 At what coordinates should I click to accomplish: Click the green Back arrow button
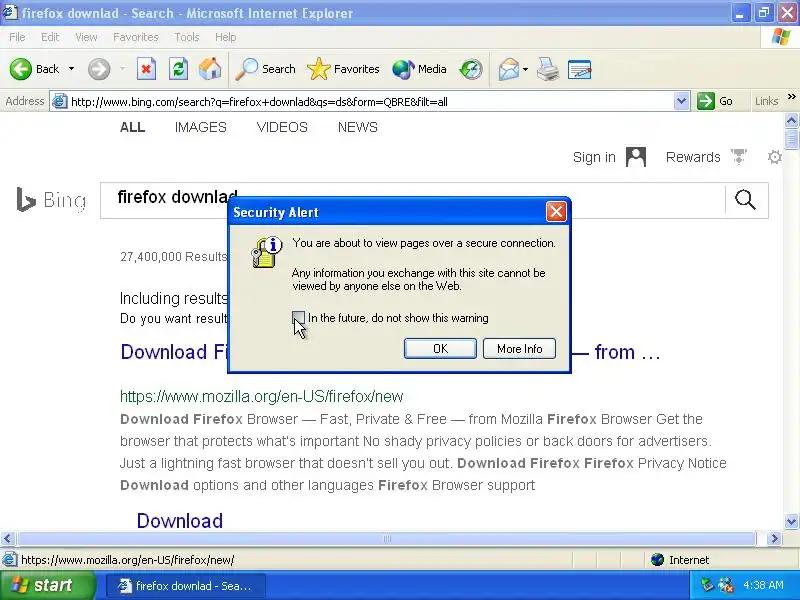pyautogui.click(x=20, y=69)
